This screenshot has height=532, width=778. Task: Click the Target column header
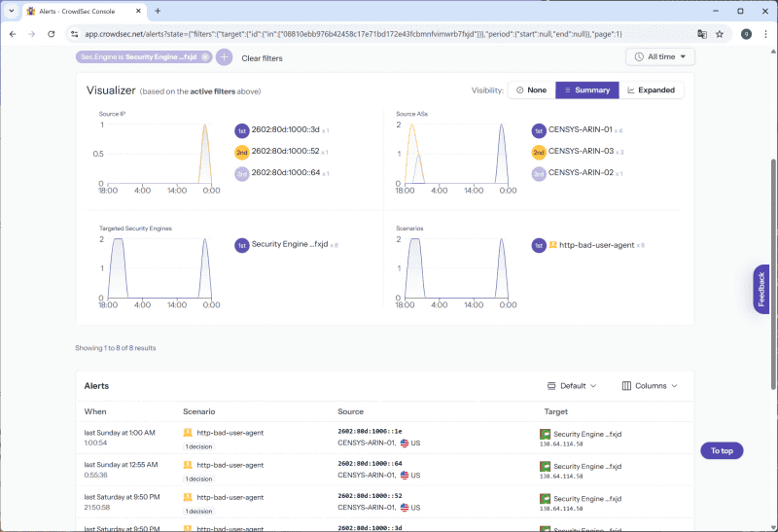(x=555, y=411)
